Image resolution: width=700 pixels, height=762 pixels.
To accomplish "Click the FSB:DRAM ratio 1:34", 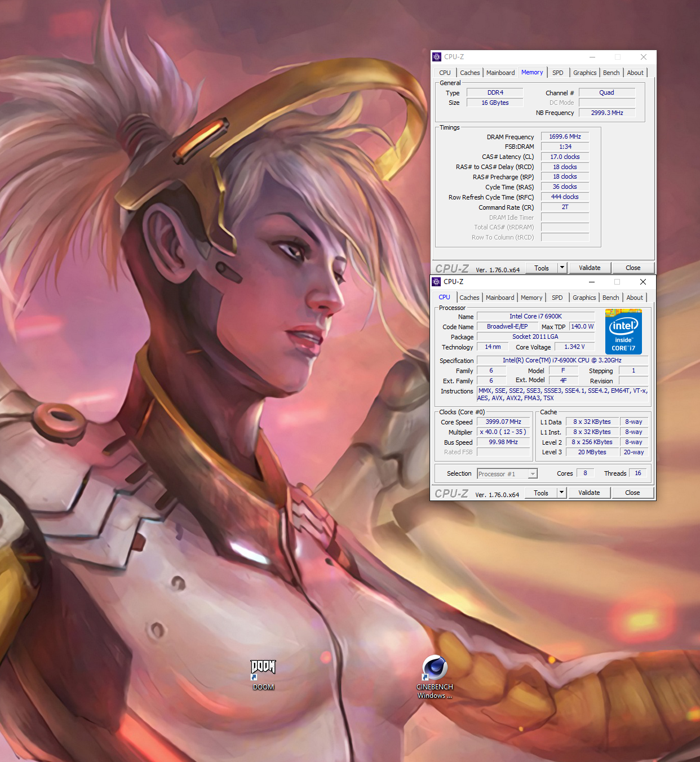I will (565, 147).
